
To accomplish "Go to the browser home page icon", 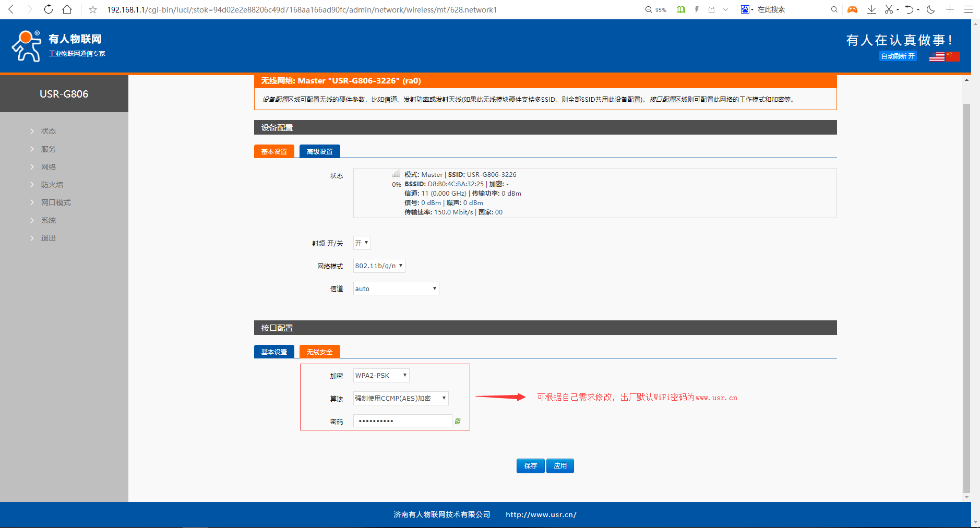I will pyautogui.click(x=67, y=9).
